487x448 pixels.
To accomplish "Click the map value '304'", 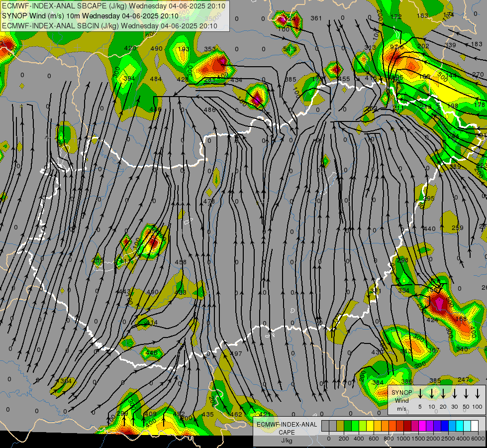I will click(66, 381).
